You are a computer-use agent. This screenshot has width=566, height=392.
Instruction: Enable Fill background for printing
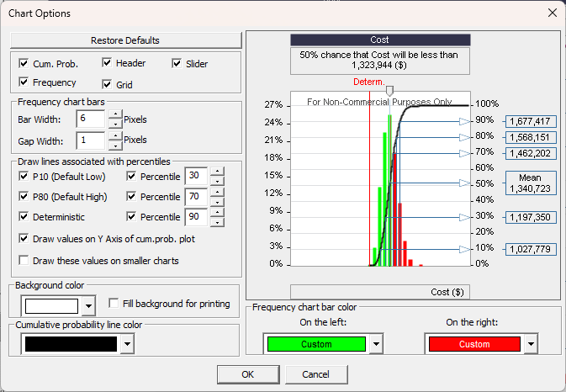tap(114, 304)
